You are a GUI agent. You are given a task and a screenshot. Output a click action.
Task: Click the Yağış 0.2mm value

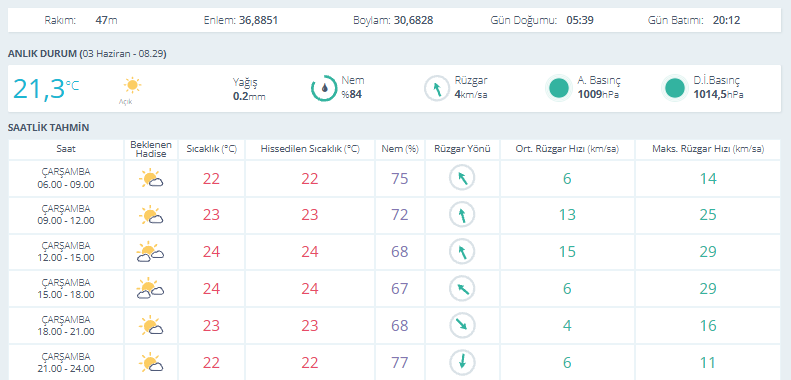click(x=249, y=96)
